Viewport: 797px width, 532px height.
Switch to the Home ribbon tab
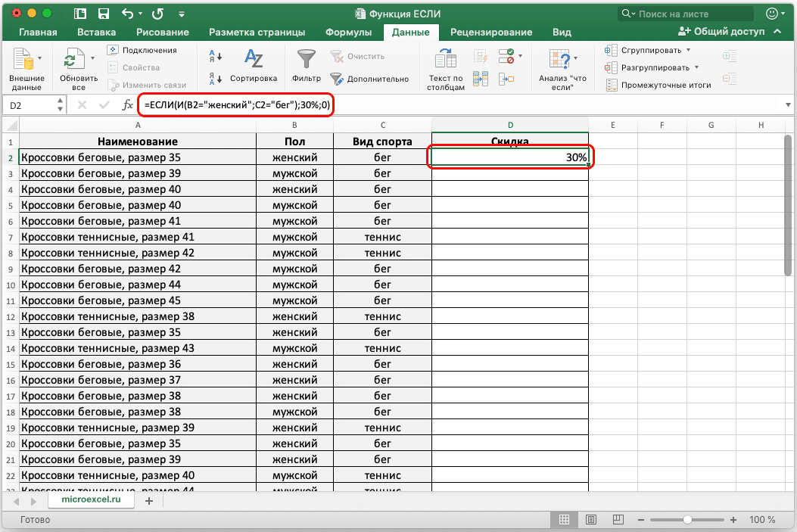(38, 33)
